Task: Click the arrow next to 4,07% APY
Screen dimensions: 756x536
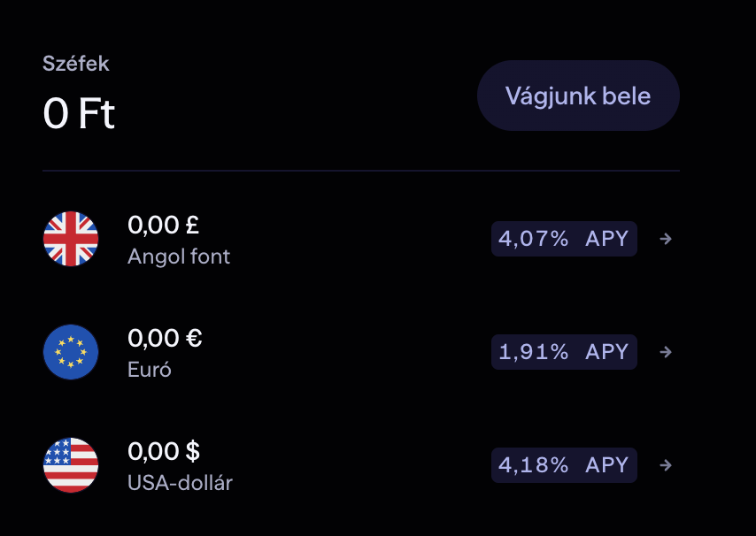Action: point(667,239)
